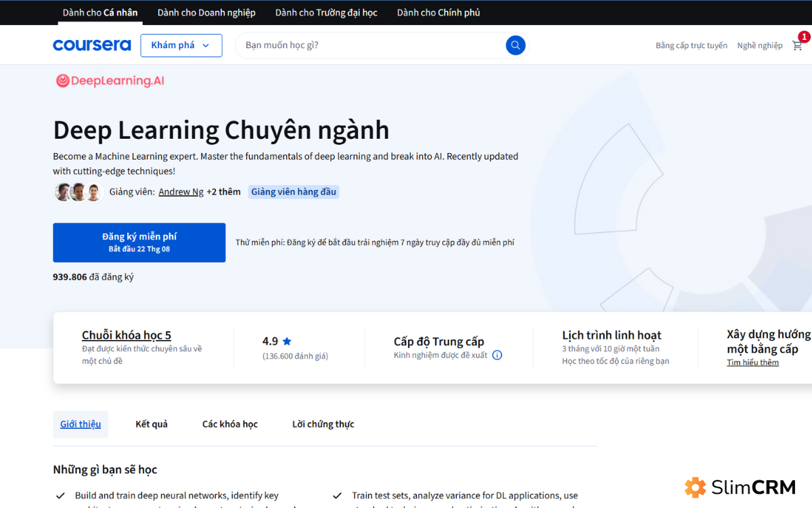Select Dành cho Doanh nghiệp tab
This screenshot has width=812, height=508.
pos(206,12)
